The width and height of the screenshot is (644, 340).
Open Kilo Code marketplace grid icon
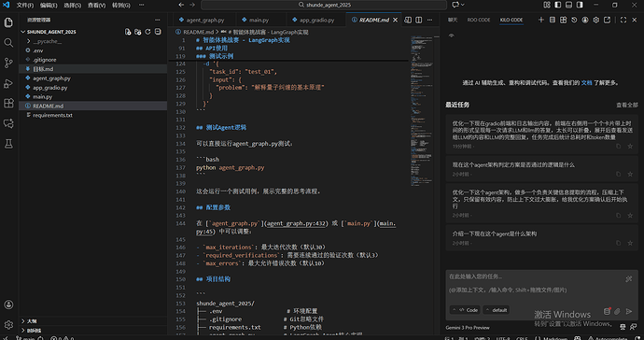pos(564,20)
